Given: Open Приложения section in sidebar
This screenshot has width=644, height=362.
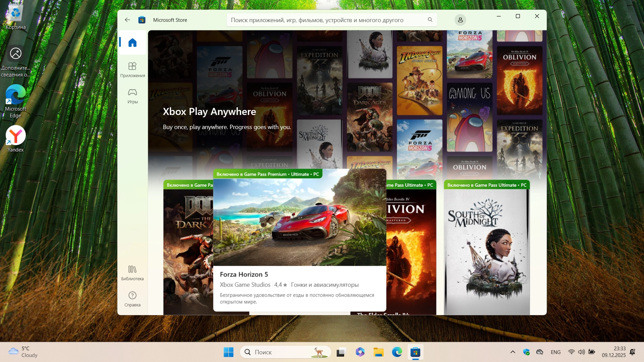Looking at the screenshot, I should [x=132, y=69].
